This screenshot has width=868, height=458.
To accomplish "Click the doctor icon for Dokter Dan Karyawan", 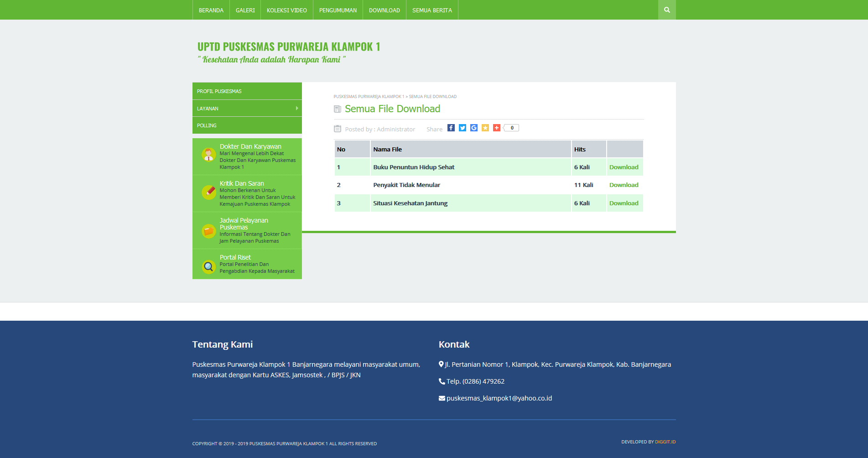I will pyautogui.click(x=208, y=155).
